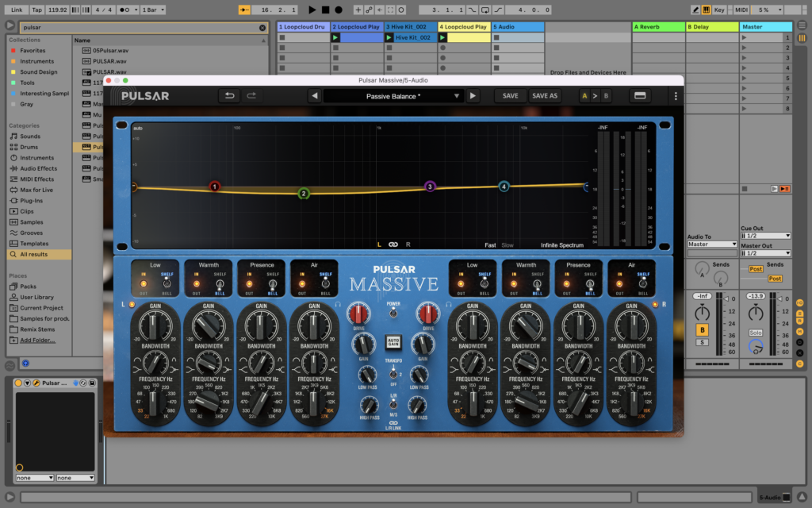Collapse Pulsar device with triangle toggle
This screenshot has height=508, width=812.
pos(27,383)
